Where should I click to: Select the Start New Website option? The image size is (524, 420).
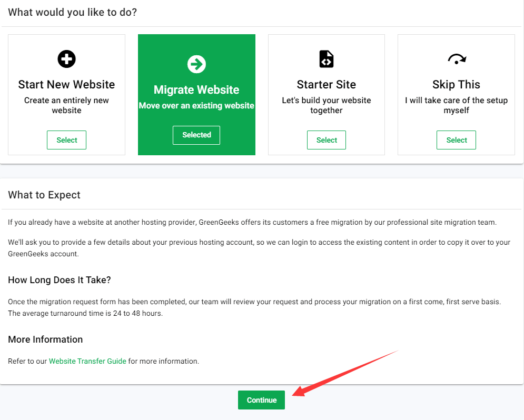[66, 140]
